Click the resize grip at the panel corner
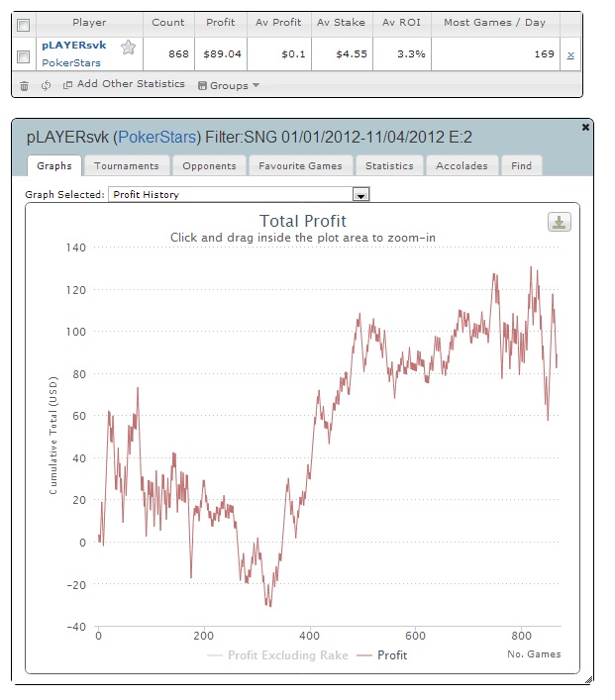 click(x=589, y=680)
